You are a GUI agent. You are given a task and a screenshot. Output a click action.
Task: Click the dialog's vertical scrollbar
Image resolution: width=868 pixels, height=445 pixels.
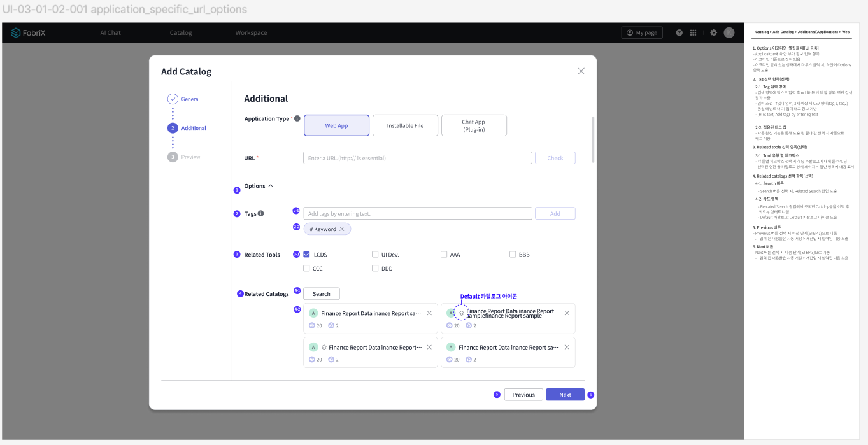(594, 140)
